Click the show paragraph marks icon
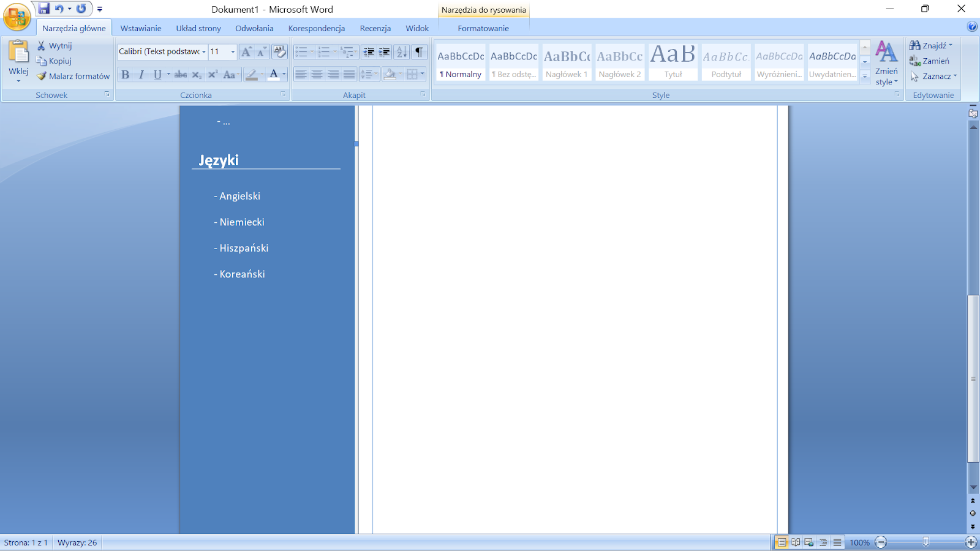 [x=419, y=52]
